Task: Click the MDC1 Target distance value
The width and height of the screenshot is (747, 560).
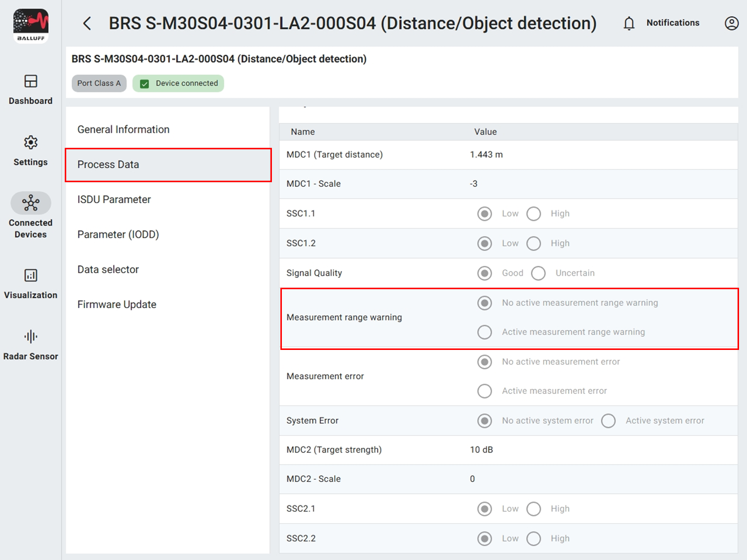Action: click(486, 155)
